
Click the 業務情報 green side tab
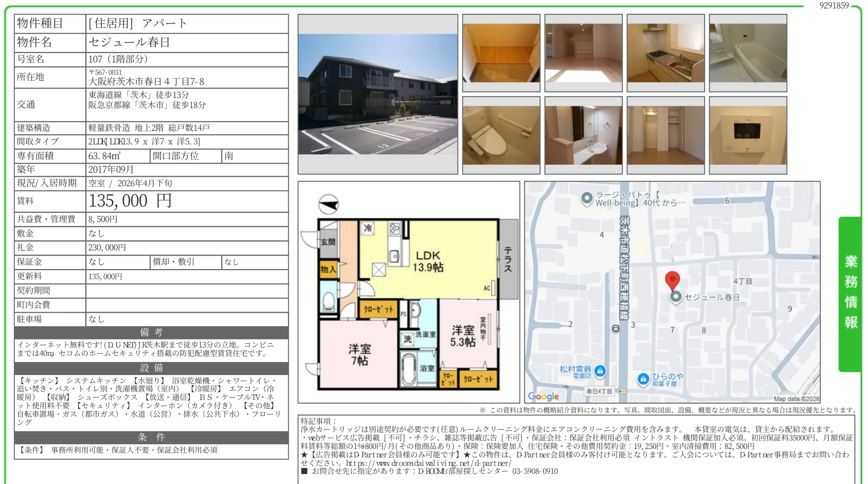(x=850, y=293)
